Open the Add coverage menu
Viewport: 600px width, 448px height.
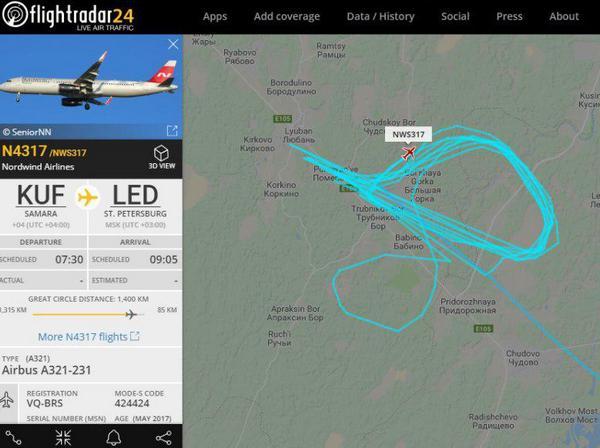click(x=287, y=16)
